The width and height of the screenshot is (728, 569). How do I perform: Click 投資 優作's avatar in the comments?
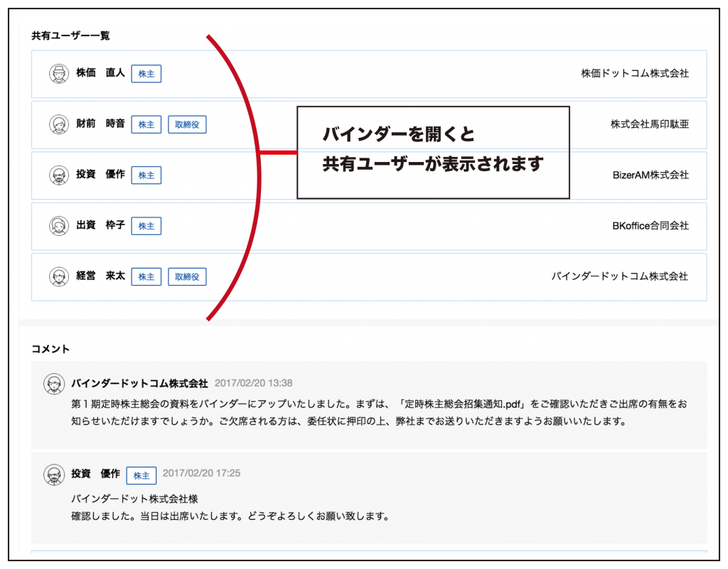point(54,475)
